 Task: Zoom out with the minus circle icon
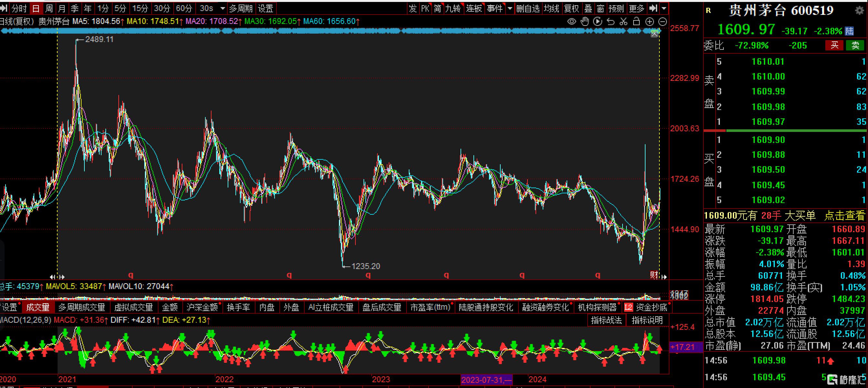pyautogui.click(x=662, y=22)
